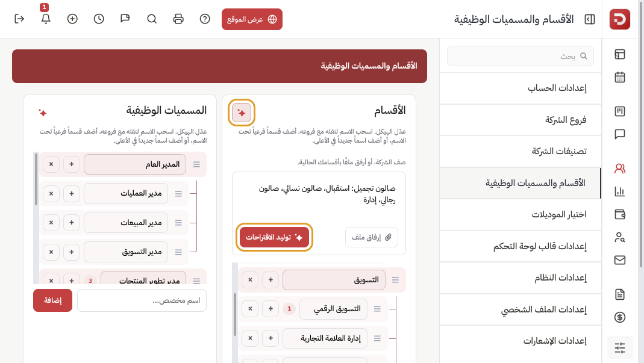The width and height of the screenshot is (644, 363).
Task: Open the chat flag icon in top bar
Action: coord(125,19)
